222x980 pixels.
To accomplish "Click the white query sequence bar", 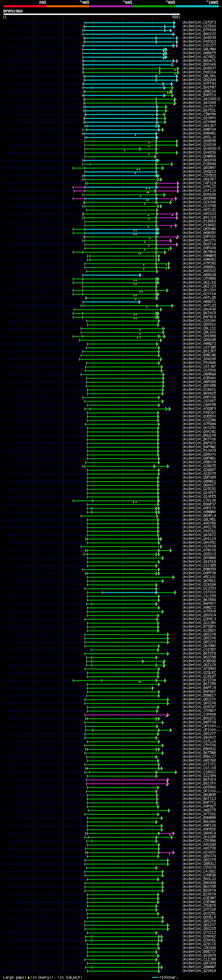I will tap(92, 15).
